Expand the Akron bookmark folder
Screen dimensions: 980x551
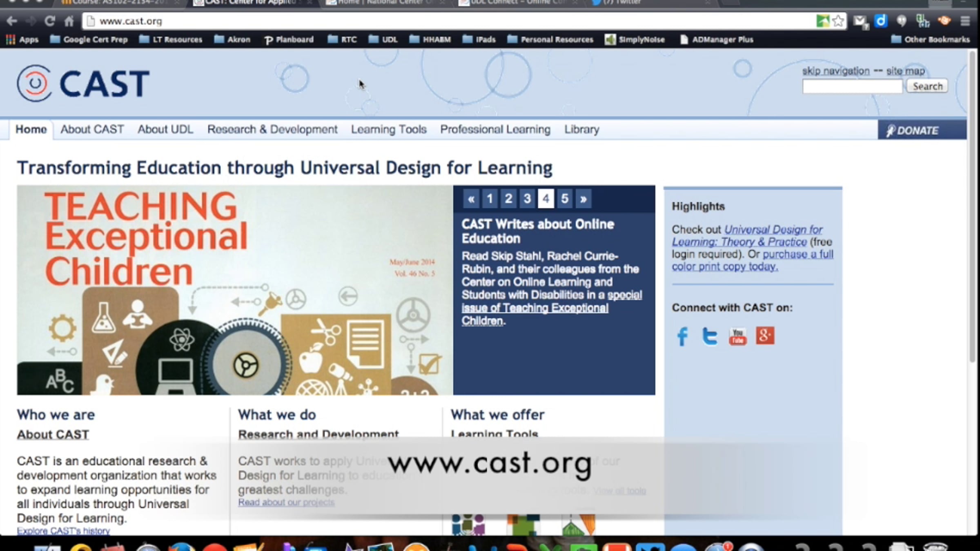[232, 40]
